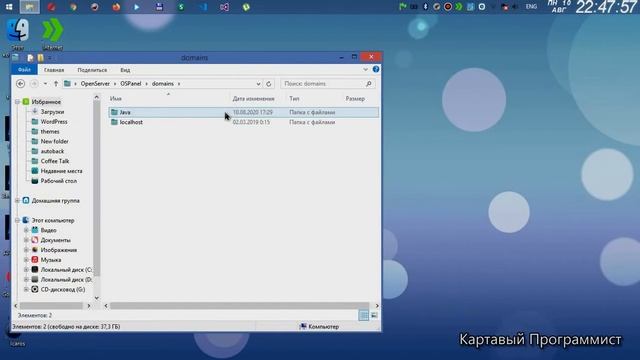Open recent locations dropdown arrow
This screenshot has width=640, height=360.
click(x=45, y=84)
